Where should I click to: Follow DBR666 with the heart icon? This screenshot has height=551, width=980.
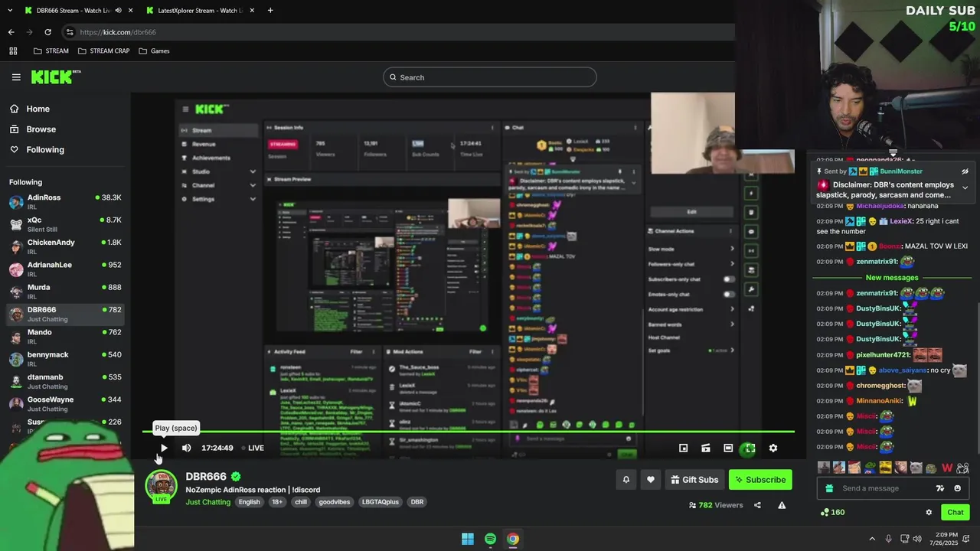point(650,480)
